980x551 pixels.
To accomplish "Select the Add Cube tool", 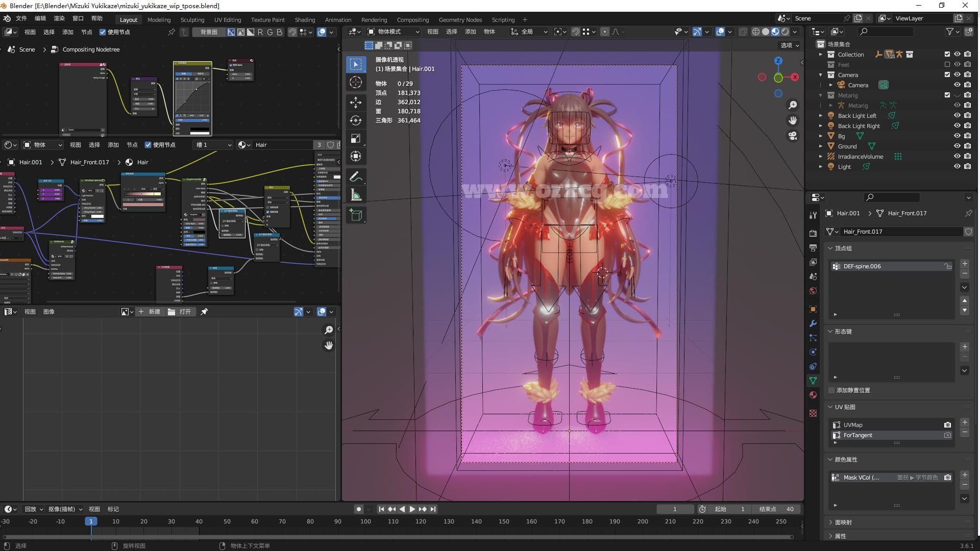I will click(356, 215).
